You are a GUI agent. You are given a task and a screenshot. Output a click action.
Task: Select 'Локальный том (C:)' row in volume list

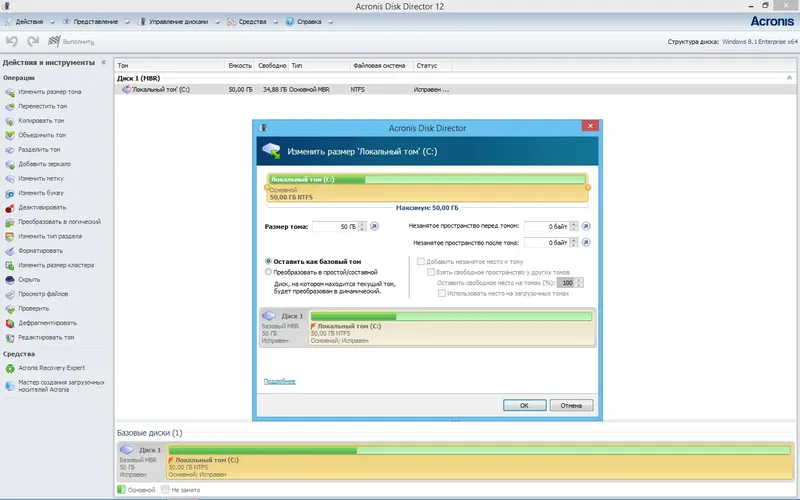click(x=456, y=89)
